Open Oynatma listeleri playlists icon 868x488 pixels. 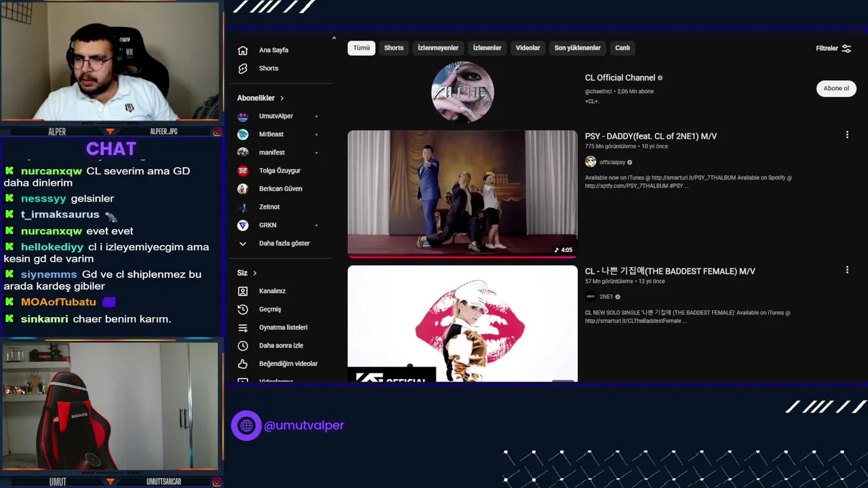click(243, 327)
